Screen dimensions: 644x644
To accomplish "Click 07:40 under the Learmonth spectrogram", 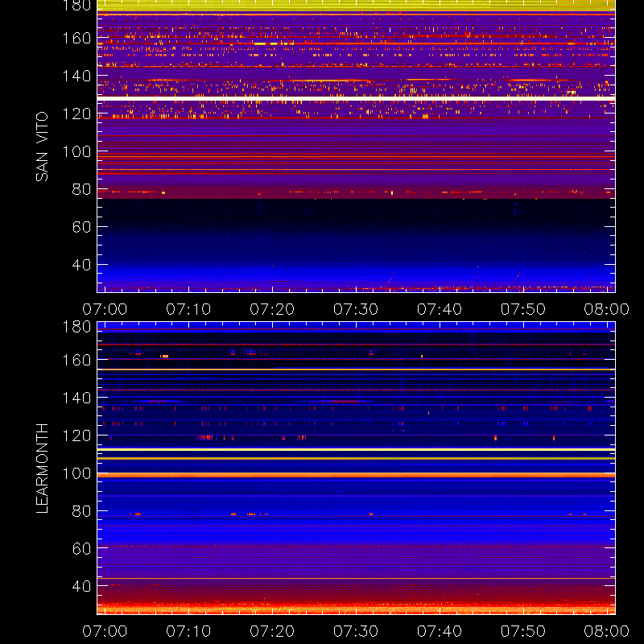I will (x=440, y=631).
